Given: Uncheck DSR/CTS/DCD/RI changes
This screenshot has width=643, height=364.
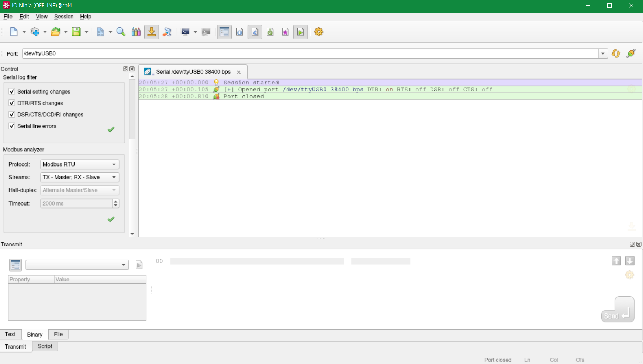Looking at the screenshot, I should point(12,114).
